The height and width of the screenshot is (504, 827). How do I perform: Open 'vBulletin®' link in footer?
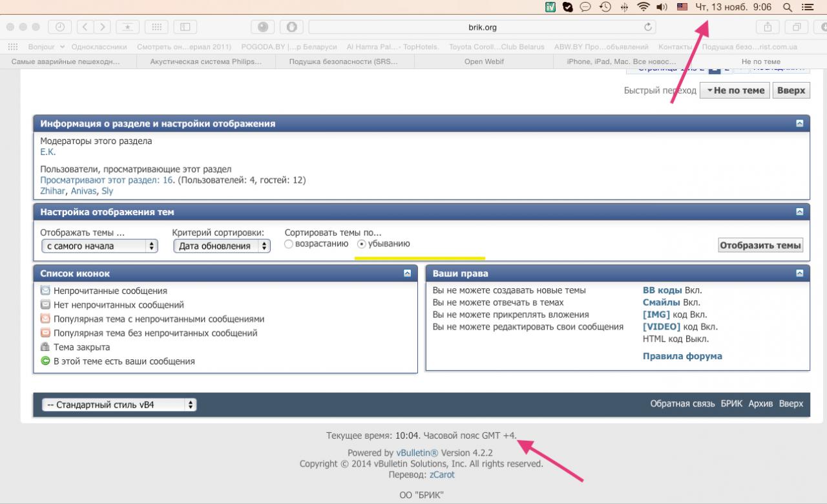click(417, 453)
